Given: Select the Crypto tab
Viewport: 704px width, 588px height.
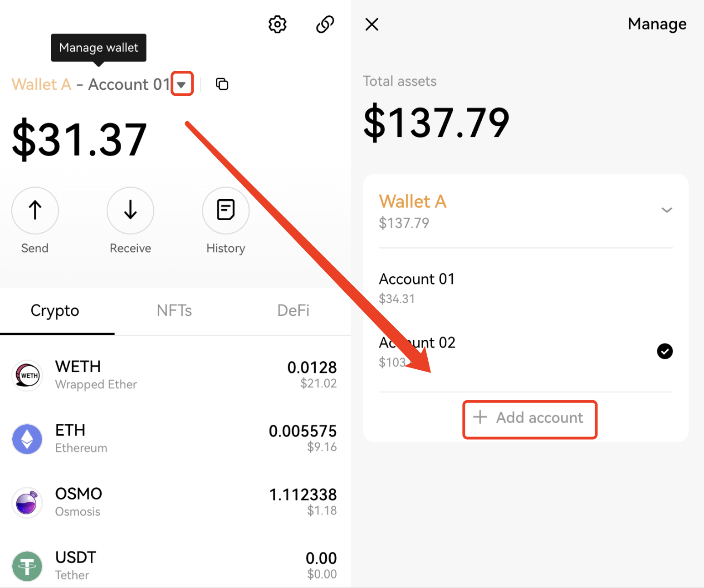Looking at the screenshot, I should (55, 311).
